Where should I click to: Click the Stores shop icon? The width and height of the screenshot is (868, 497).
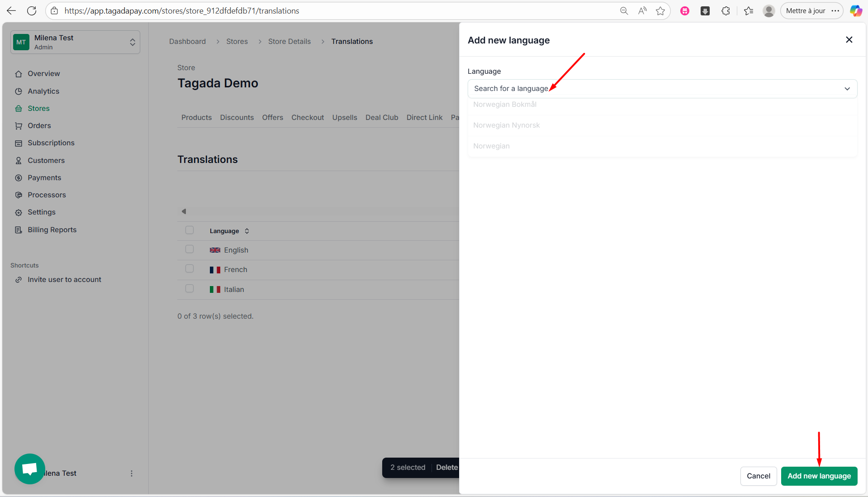click(x=19, y=109)
